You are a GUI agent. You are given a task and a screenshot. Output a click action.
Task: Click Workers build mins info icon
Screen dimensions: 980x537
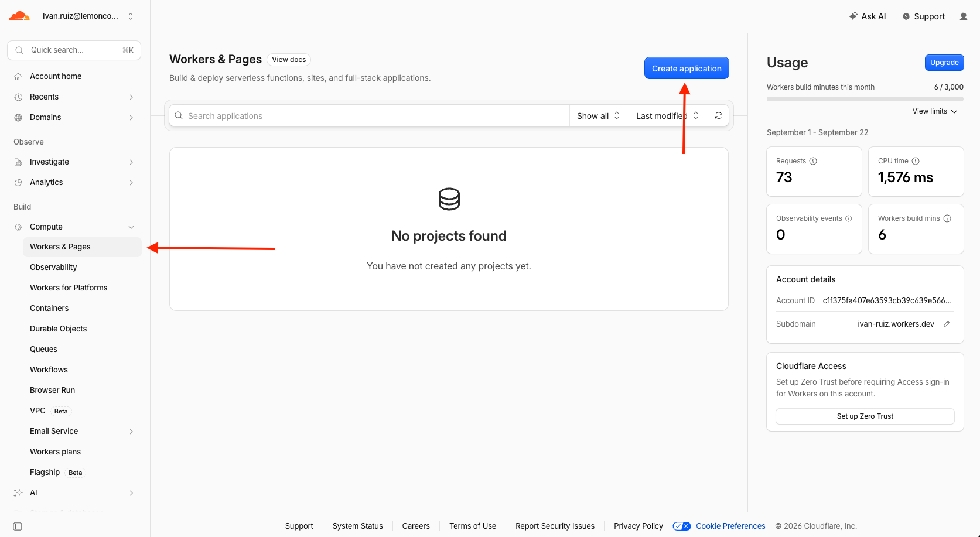[947, 218]
